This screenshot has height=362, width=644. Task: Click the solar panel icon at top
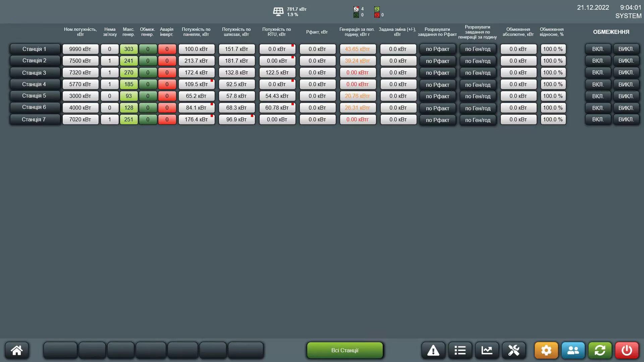tap(278, 12)
